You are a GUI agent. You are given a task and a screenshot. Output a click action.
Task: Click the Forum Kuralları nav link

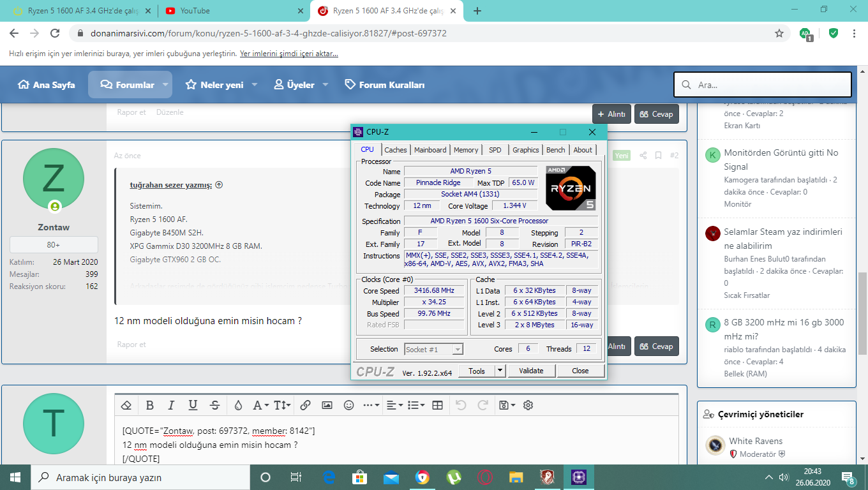coord(385,85)
